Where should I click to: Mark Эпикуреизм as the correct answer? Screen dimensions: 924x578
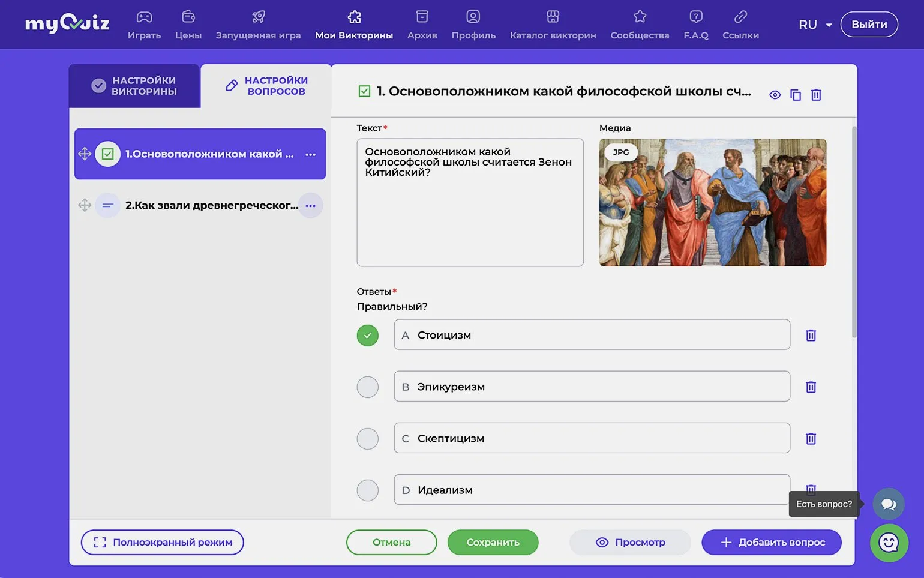[367, 387]
